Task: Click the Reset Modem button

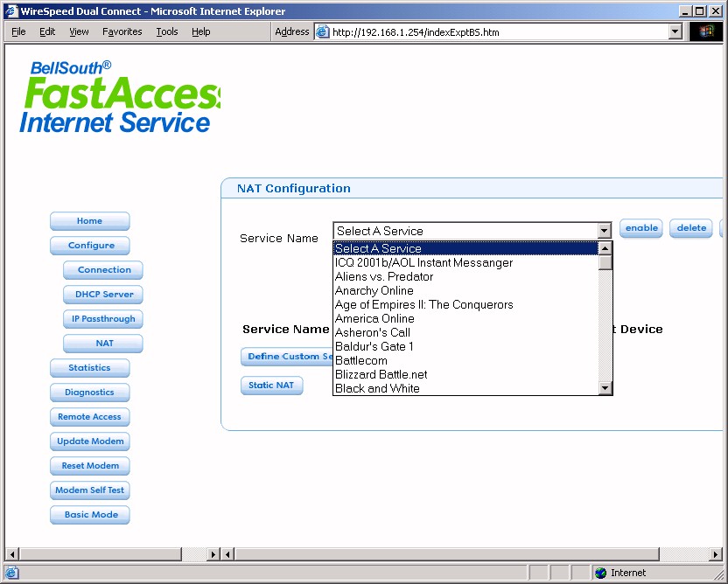Action: pos(89,466)
